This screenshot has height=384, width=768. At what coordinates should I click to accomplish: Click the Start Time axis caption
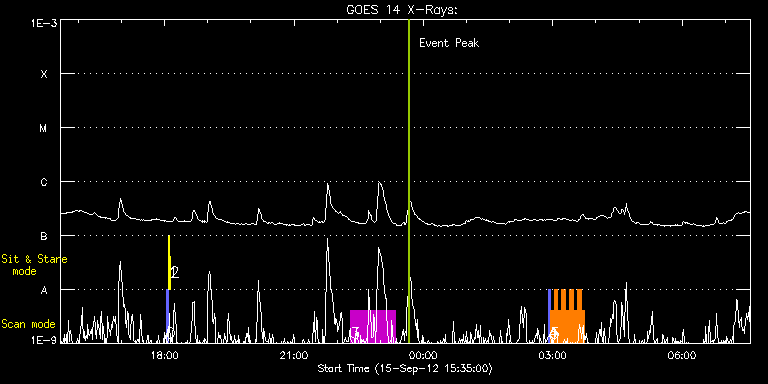405,368
